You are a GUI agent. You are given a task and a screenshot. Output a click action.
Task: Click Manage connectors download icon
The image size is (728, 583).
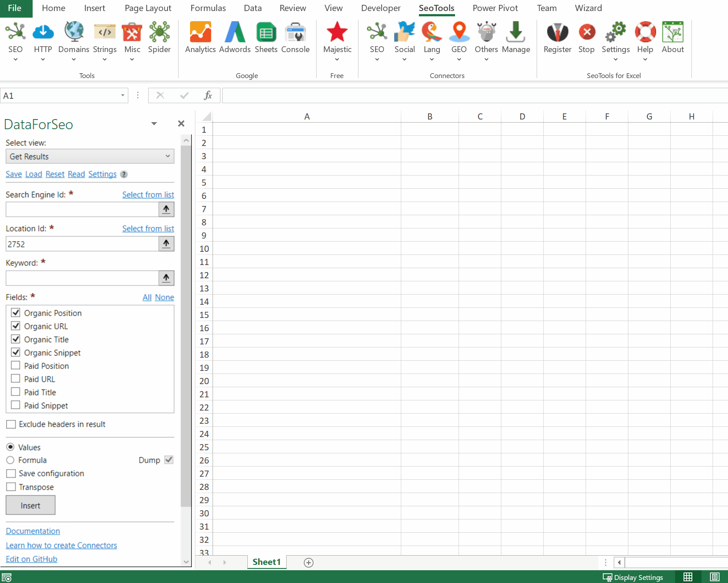click(515, 32)
